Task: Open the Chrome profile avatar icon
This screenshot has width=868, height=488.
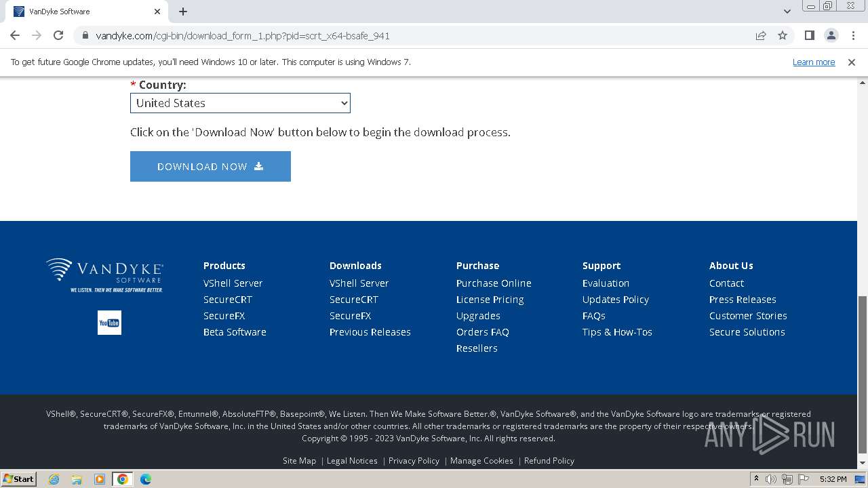Action: click(x=831, y=35)
